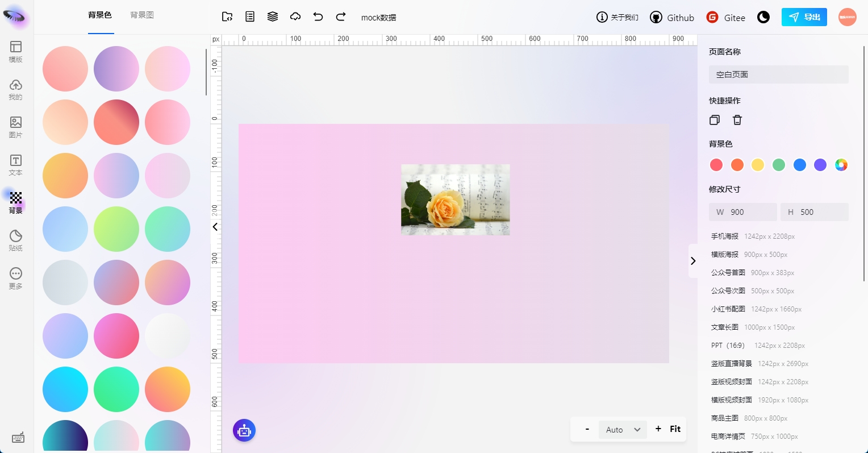The image size is (868, 453).
Task: Pick the purple background color swatch
Action: [x=820, y=165]
